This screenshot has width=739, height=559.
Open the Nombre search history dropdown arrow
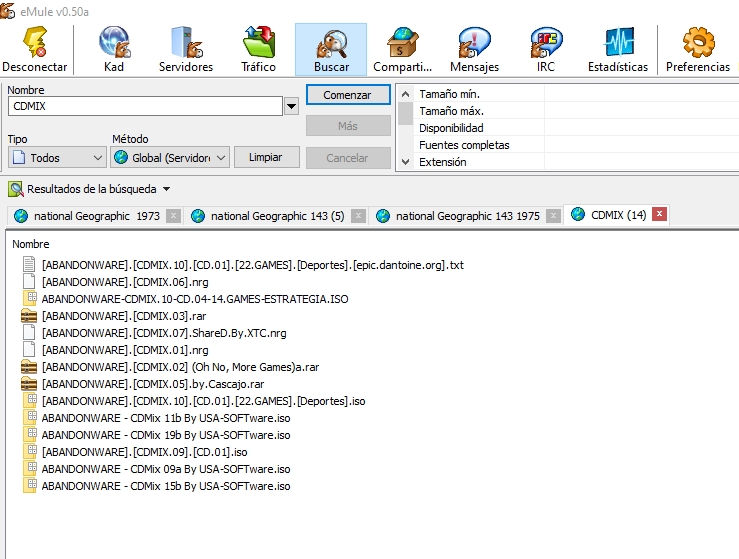click(291, 106)
